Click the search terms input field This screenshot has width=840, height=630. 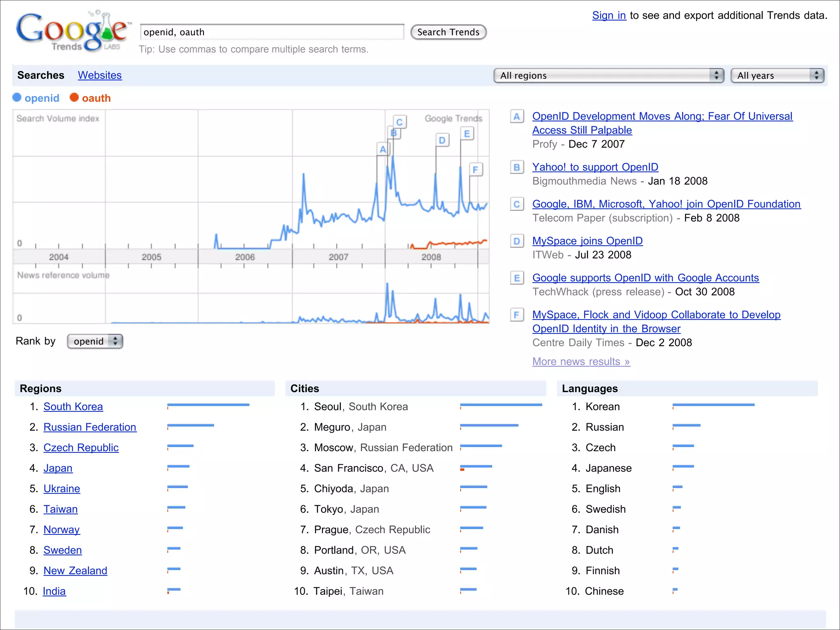272,32
